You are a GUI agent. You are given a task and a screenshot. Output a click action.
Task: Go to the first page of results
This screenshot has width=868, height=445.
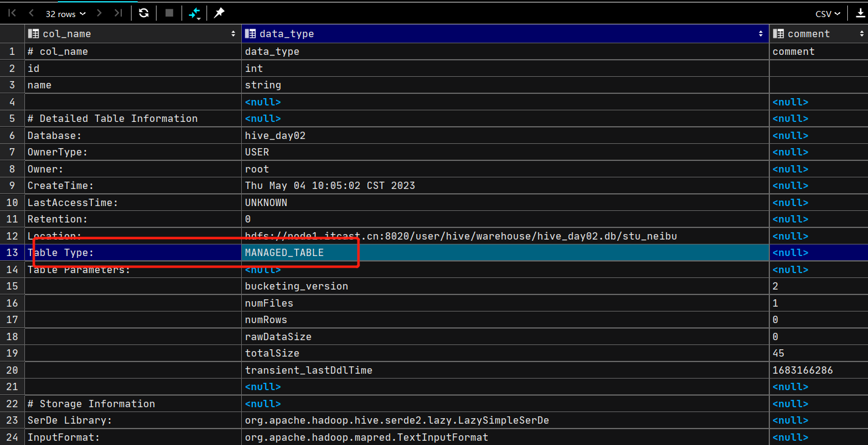[12, 13]
